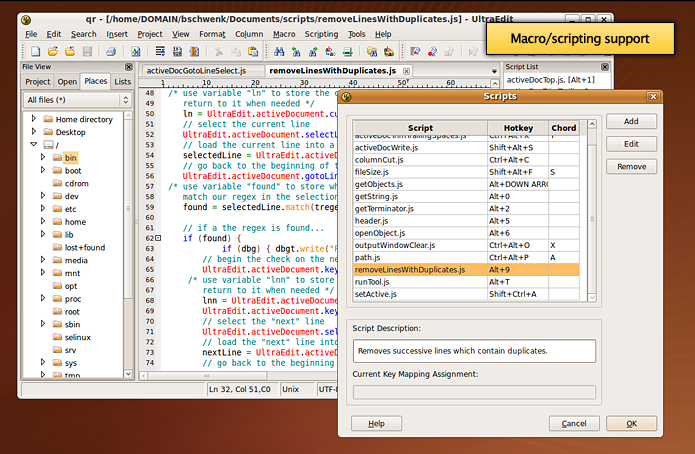Open the file tabs list dropdown arrow

click(494, 71)
